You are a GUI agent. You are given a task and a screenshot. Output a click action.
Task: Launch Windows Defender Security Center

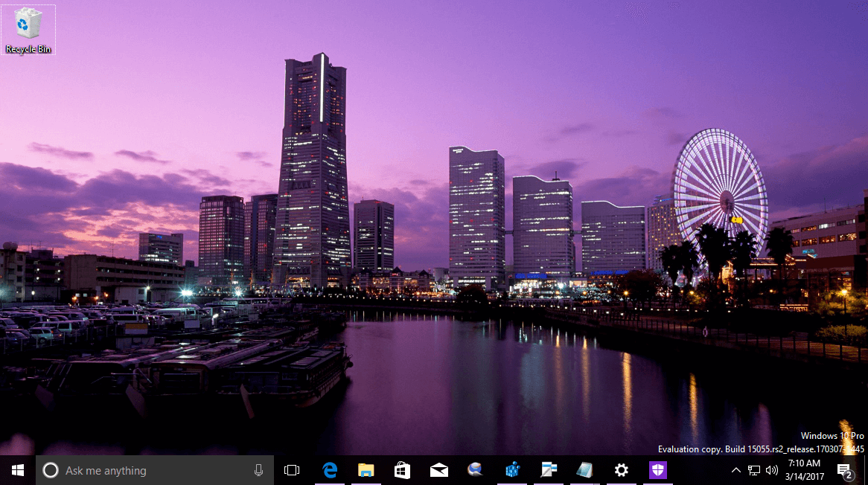pyautogui.click(x=657, y=470)
